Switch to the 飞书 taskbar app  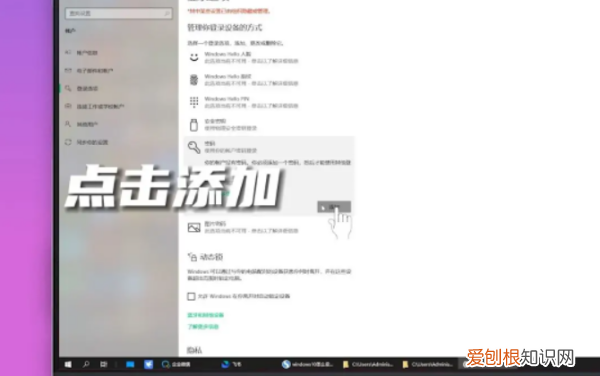click(x=232, y=365)
